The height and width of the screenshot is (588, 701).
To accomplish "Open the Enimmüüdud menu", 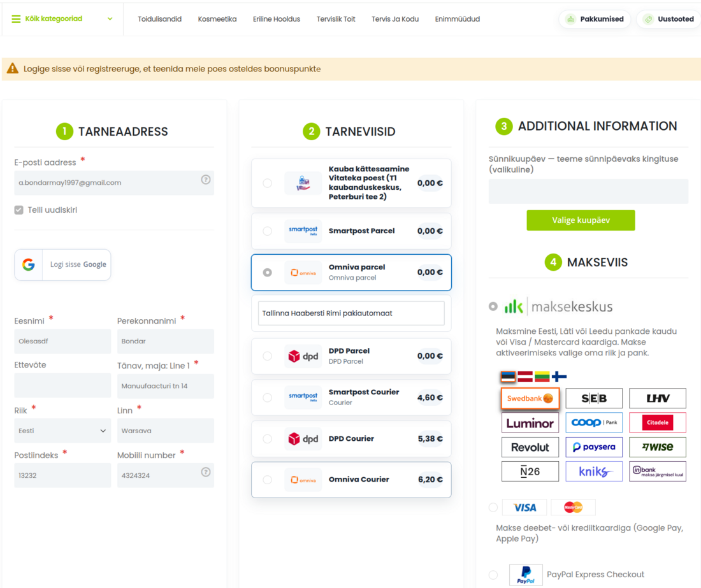I will 458,19.
